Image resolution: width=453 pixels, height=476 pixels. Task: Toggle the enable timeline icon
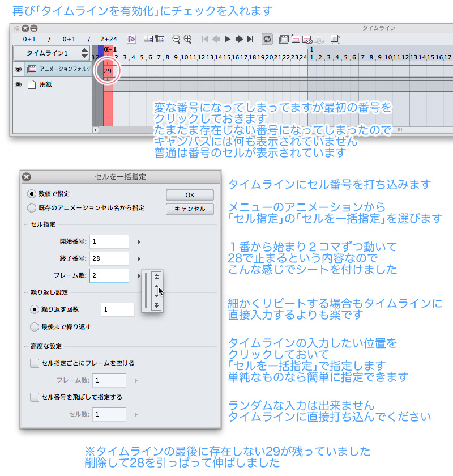(x=131, y=39)
